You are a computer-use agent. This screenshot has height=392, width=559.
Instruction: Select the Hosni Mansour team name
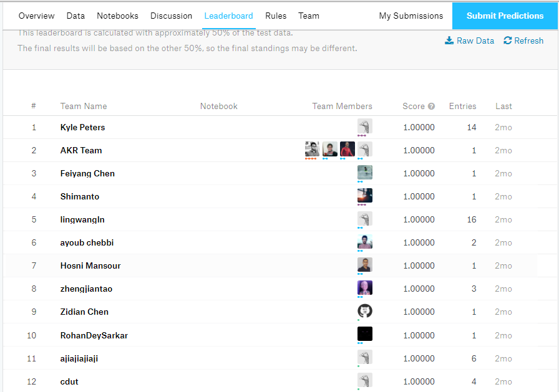[90, 266]
